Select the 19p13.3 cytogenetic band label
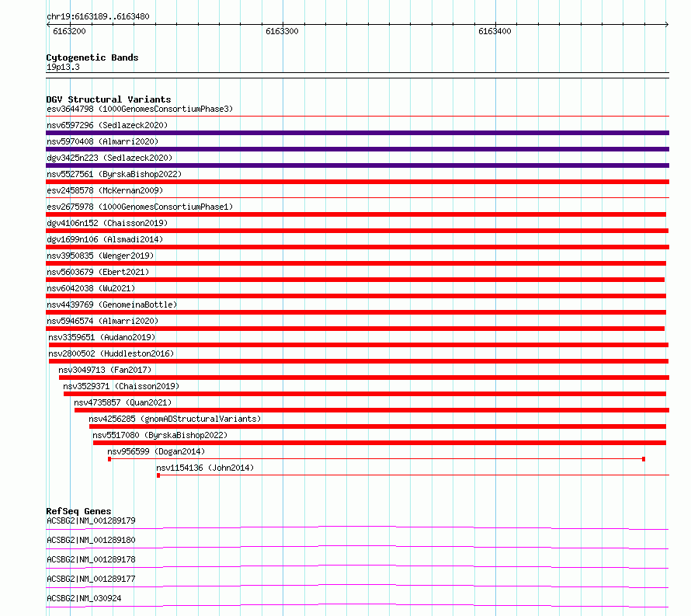This screenshot has height=616, width=691. click(x=63, y=67)
